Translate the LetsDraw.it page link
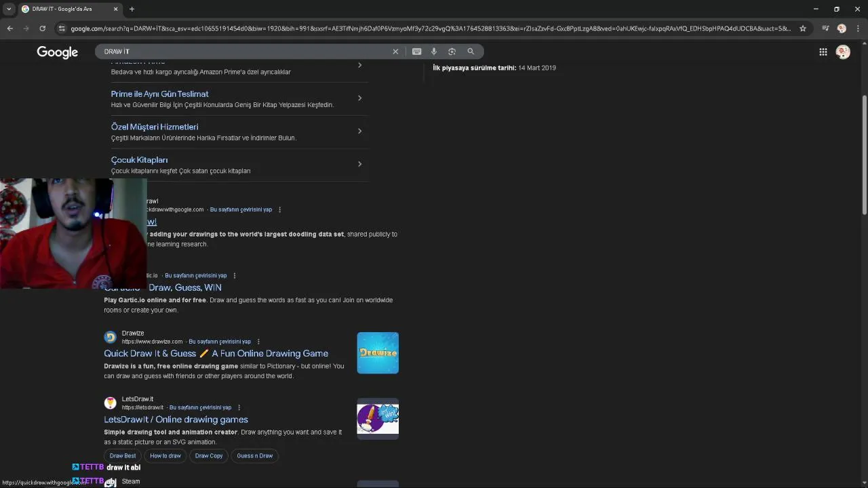 click(x=200, y=407)
